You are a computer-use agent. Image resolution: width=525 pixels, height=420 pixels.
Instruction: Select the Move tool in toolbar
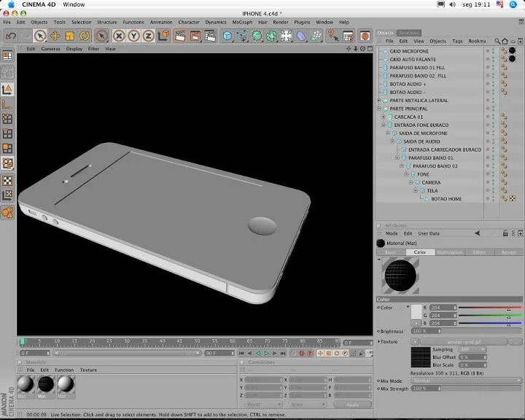55,36
